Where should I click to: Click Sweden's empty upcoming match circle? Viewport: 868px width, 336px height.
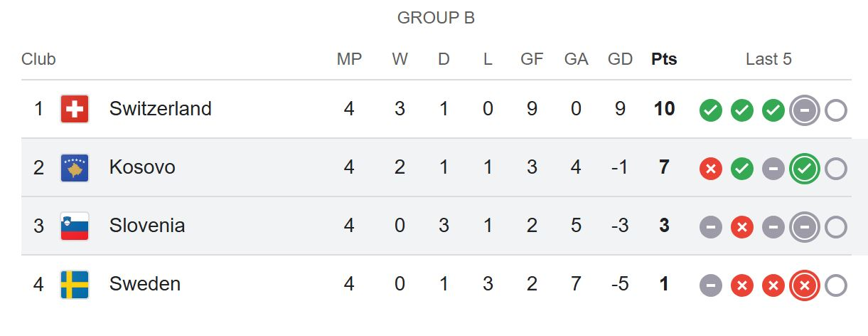point(836,285)
